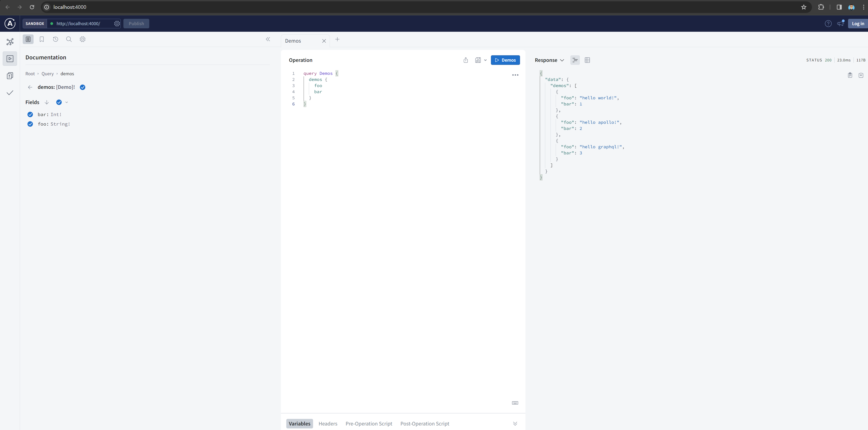
Task: Copy the response to clipboard
Action: [x=850, y=75]
